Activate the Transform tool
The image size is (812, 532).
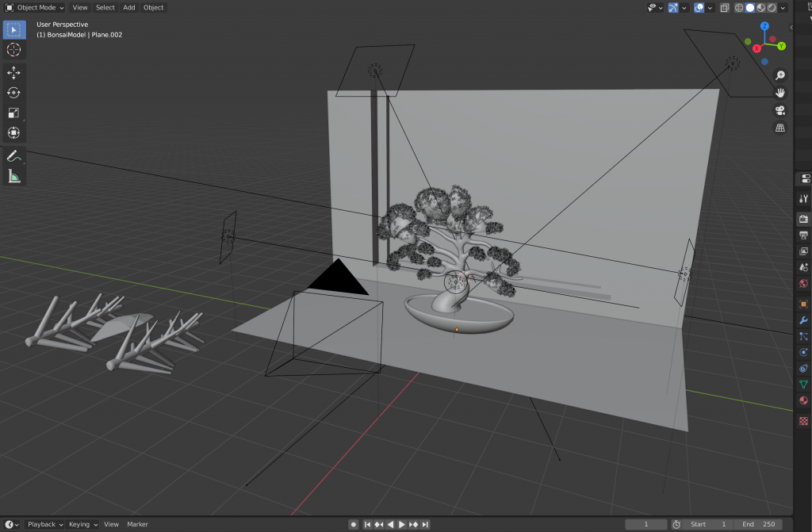point(14,133)
